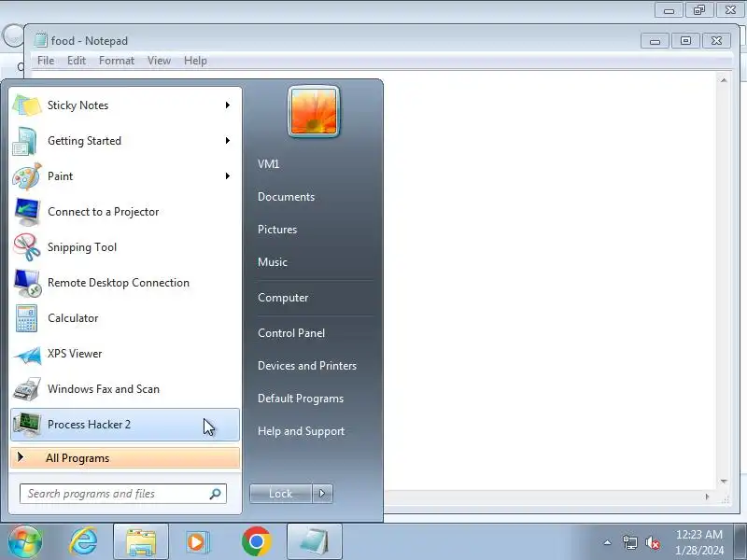Click the search magnifier icon

tap(216, 494)
